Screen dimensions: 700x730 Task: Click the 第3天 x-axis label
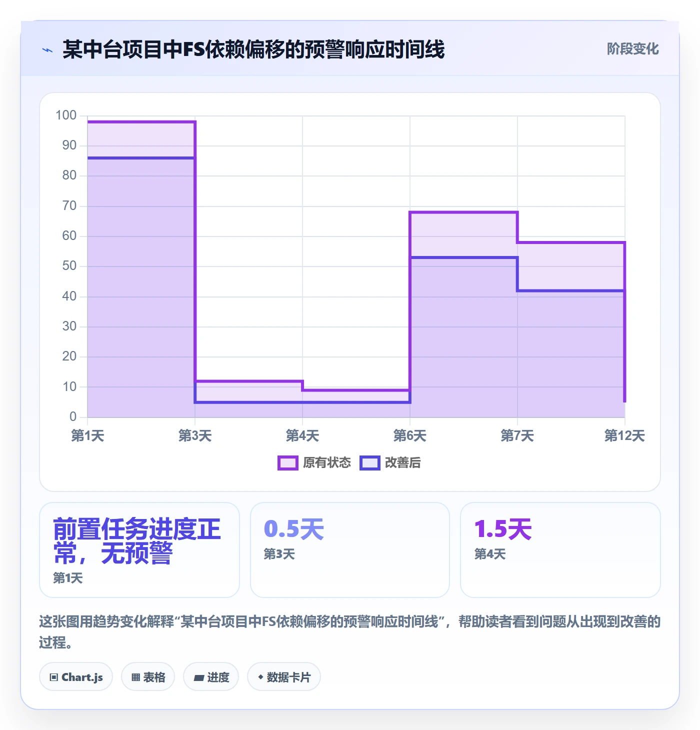(x=195, y=435)
